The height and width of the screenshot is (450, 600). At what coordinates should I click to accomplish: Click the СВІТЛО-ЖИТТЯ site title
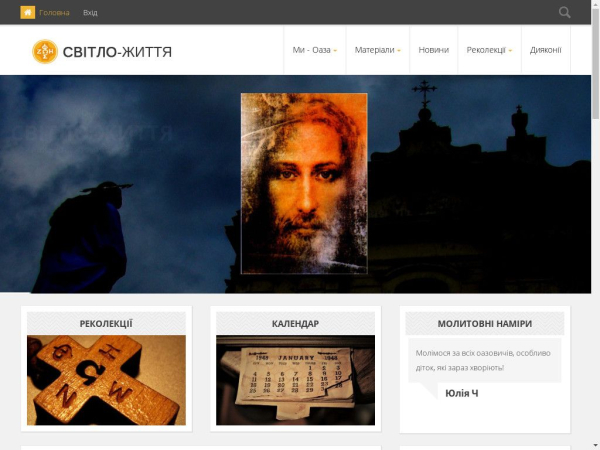[117, 52]
